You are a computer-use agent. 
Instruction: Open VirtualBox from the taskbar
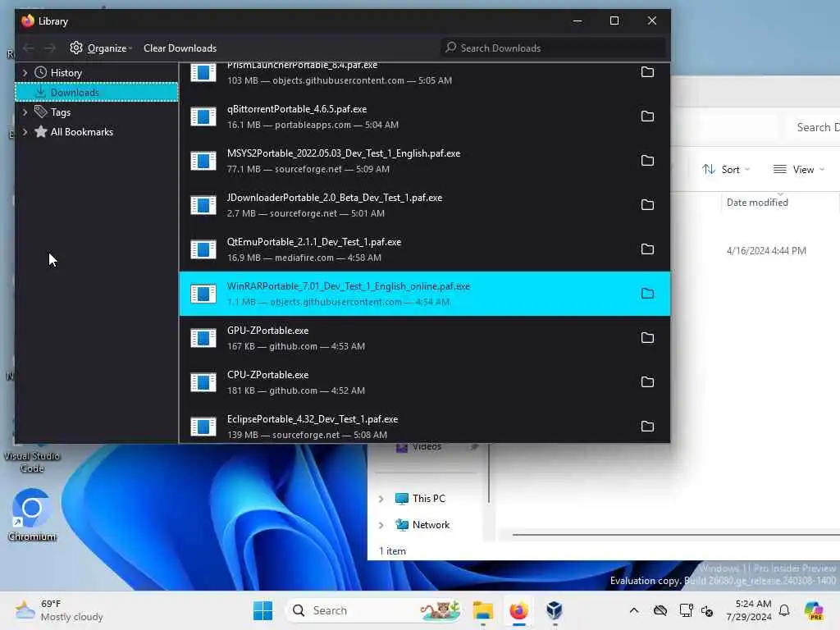555,610
